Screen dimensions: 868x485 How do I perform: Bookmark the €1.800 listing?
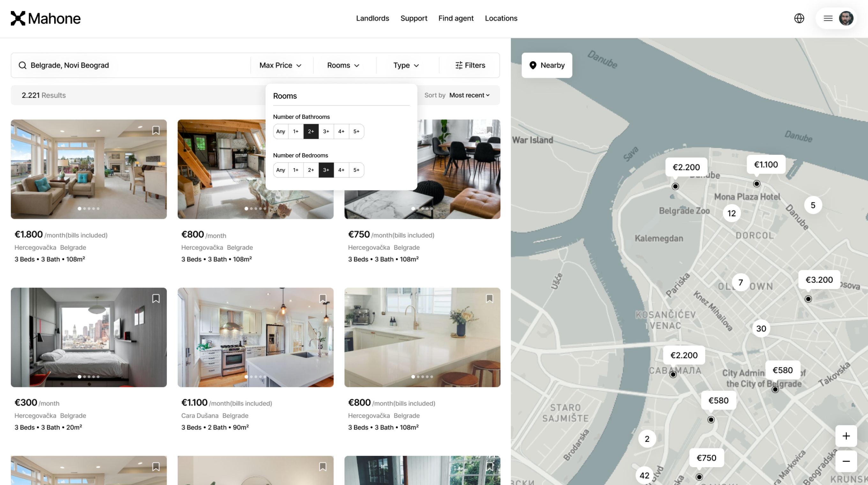coord(156,130)
